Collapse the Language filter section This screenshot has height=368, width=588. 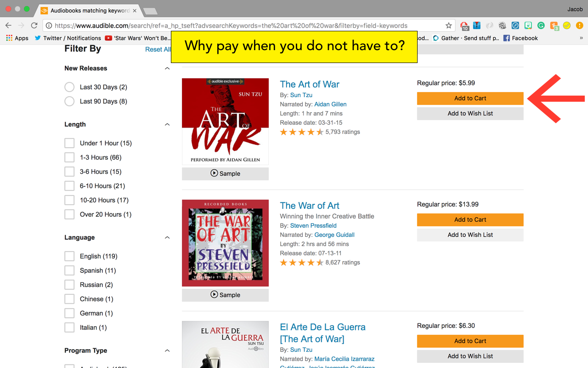[x=167, y=238]
